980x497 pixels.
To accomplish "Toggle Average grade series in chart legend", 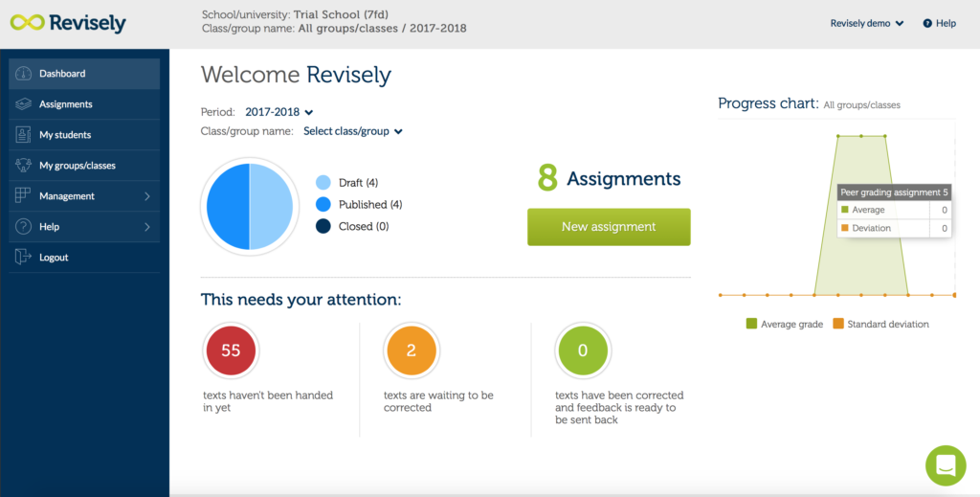I will coord(785,324).
